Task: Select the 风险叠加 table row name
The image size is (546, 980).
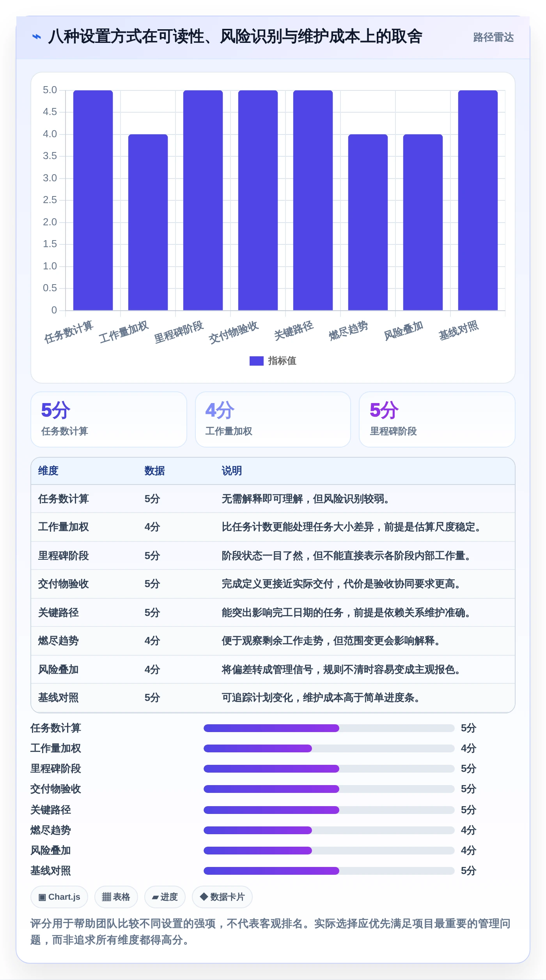Action: point(58,670)
